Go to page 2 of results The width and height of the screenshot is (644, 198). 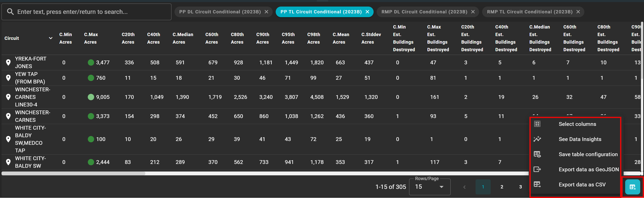[x=502, y=187]
